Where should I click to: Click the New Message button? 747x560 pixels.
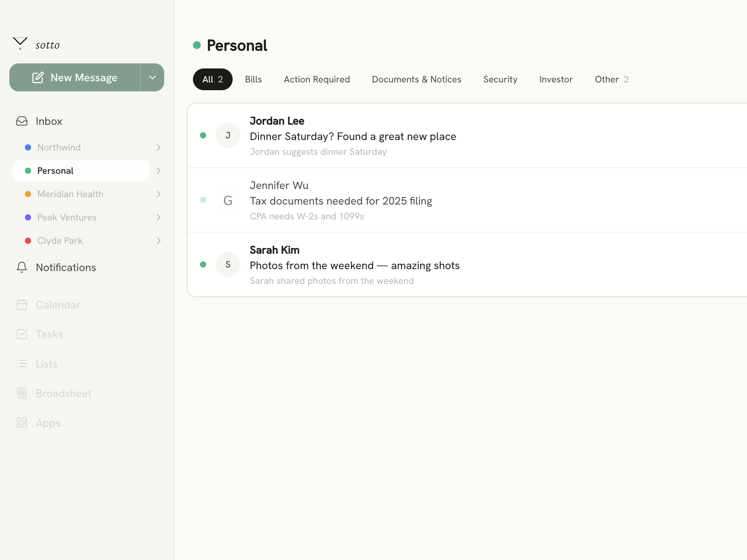pyautogui.click(x=75, y=77)
